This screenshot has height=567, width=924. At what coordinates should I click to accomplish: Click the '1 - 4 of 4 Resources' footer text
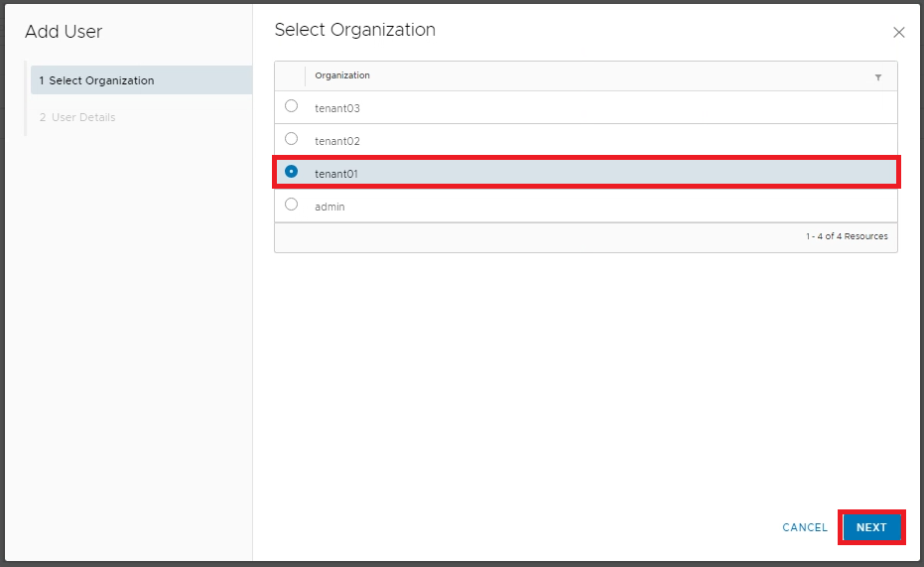click(847, 237)
